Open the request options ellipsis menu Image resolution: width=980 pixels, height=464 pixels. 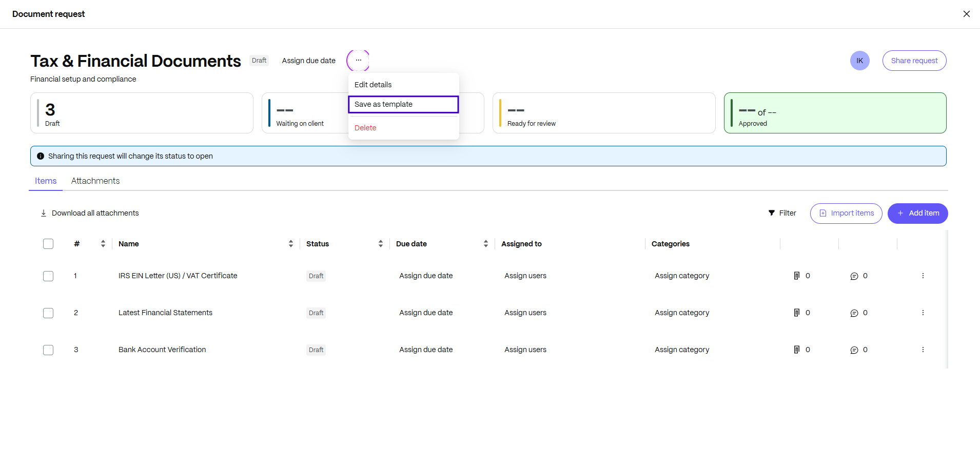click(358, 60)
